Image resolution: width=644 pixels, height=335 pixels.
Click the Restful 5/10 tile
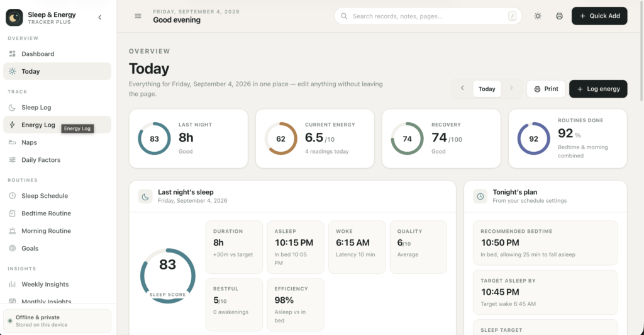tap(234, 305)
